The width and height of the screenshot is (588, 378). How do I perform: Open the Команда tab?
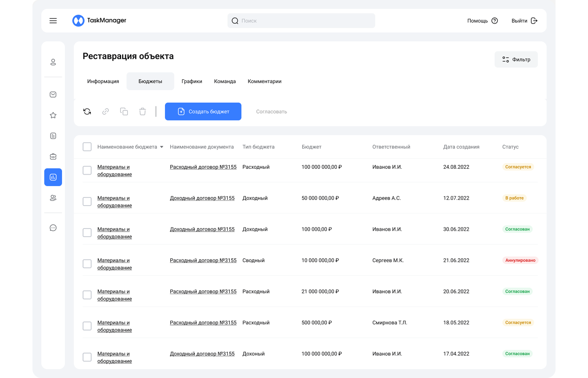click(x=225, y=81)
